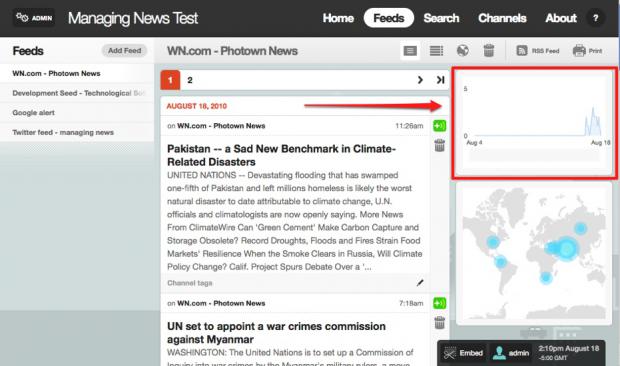Switch to article list view

pyautogui.click(x=410, y=51)
